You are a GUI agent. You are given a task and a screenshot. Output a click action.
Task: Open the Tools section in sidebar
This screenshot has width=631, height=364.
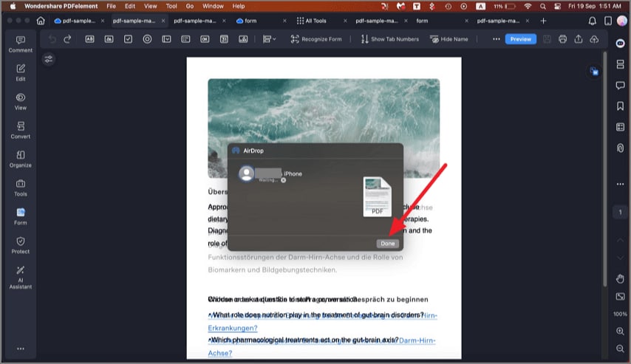point(21,188)
